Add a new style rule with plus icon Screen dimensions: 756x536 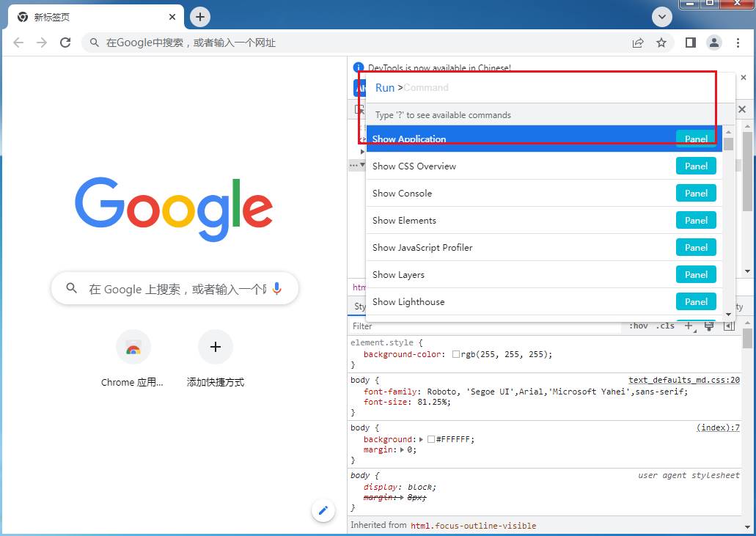click(689, 326)
